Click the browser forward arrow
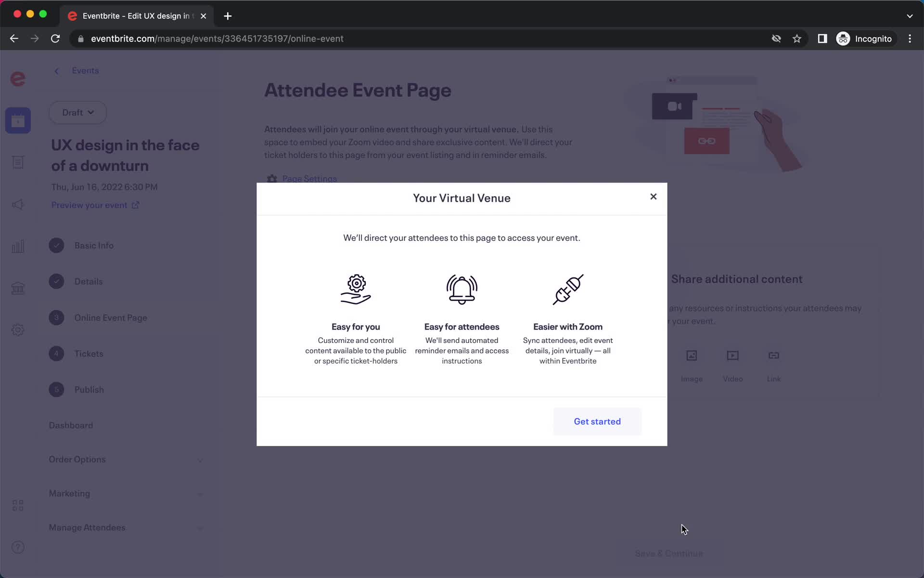 click(35, 39)
